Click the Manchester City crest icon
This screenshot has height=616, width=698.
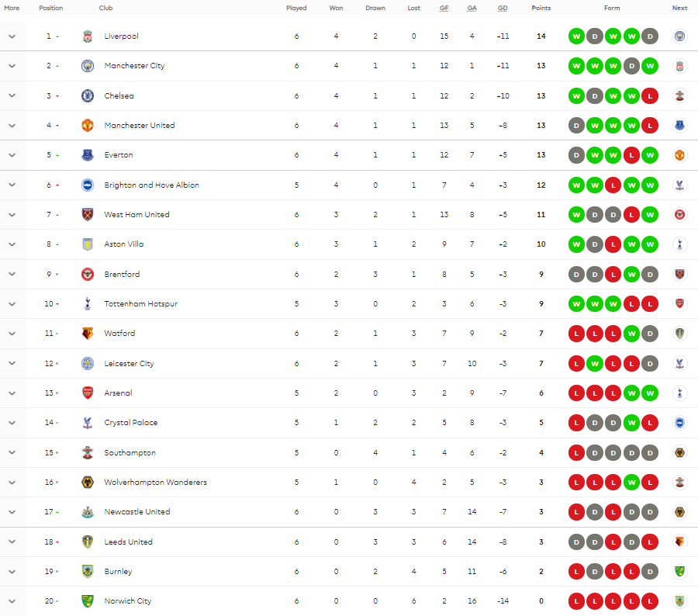(88, 66)
